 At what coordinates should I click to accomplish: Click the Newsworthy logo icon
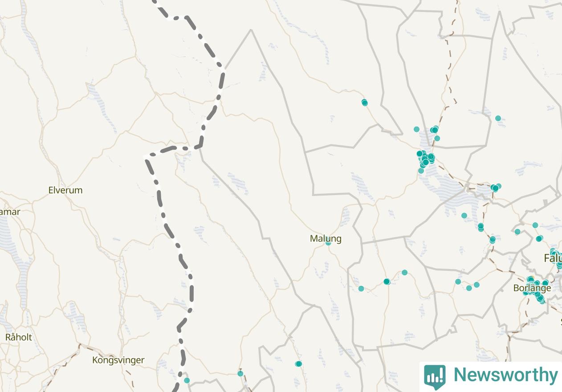(435, 376)
